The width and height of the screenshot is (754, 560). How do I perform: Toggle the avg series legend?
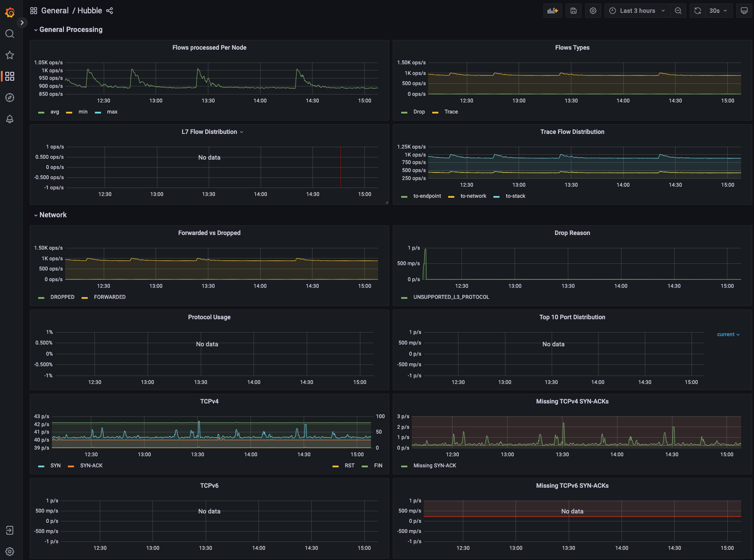[x=55, y=112]
